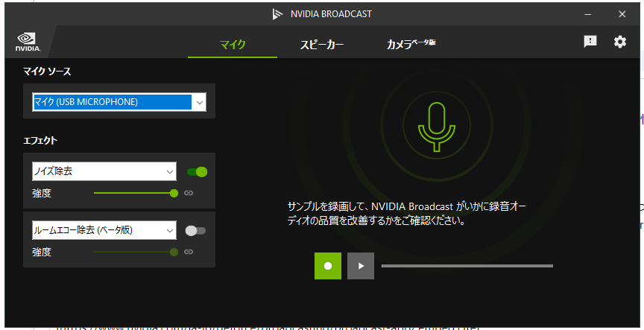Viewport: 644px width, 330px height.
Task: Click the マイク ソース heading text
Action: [47, 72]
